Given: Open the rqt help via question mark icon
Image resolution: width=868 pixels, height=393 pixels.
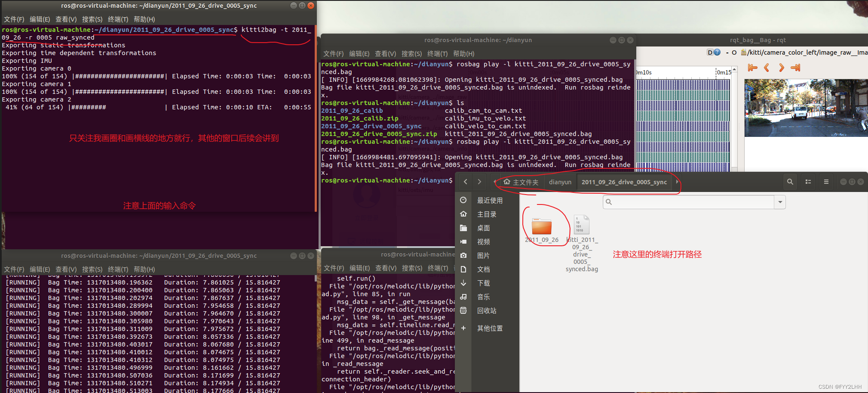Looking at the screenshot, I should click(x=717, y=52).
